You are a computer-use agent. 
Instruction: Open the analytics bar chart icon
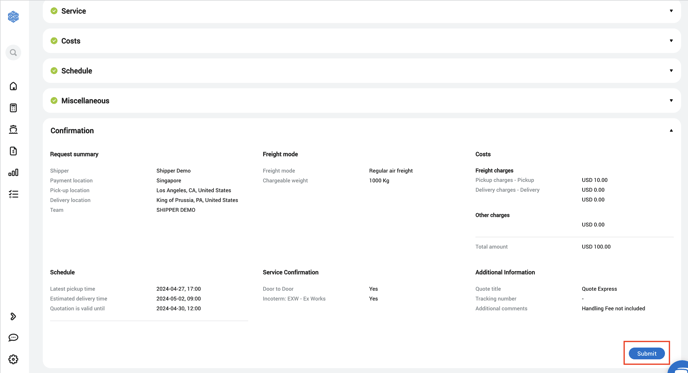[x=13, y=172]
